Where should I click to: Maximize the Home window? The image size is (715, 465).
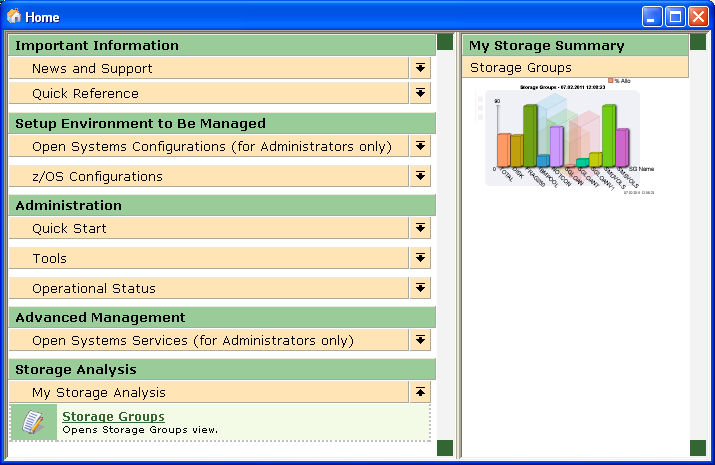(676, 17)
